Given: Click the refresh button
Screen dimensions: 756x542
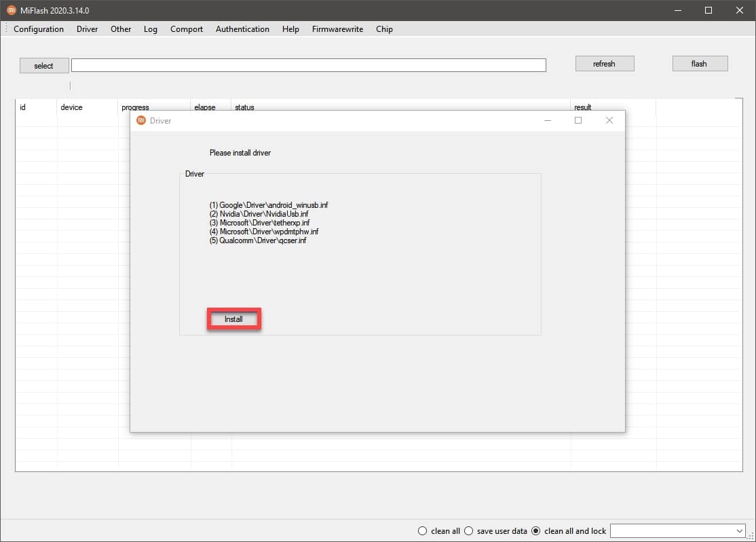Looking at the screenshot, I should 604,64.
